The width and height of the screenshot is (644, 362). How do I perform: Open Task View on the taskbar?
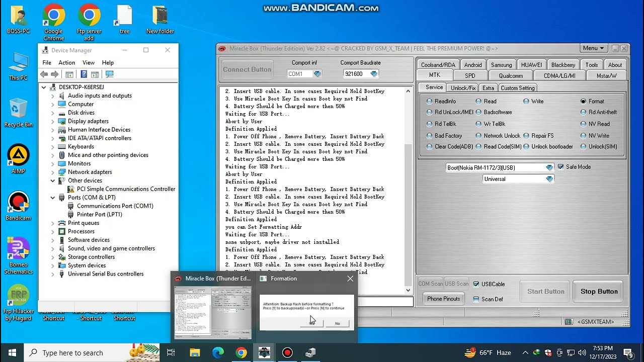click(x=171, y=352)
